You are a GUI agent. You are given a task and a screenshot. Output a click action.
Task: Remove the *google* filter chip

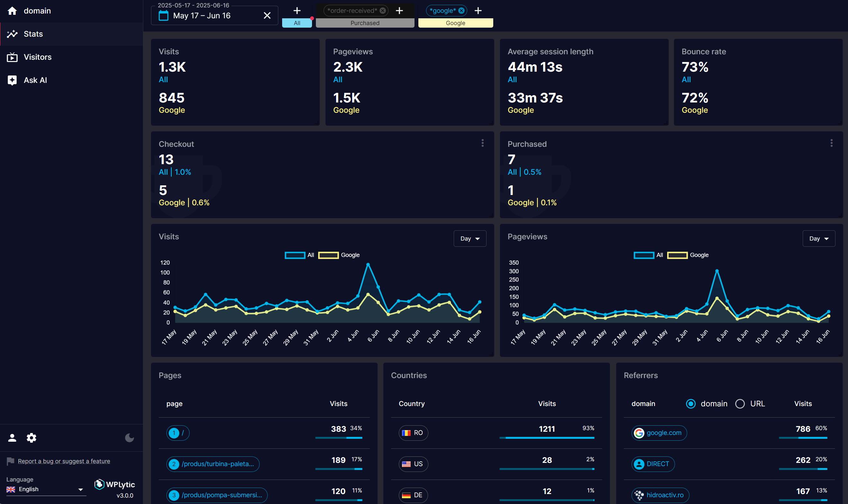[x=461, y=11]
